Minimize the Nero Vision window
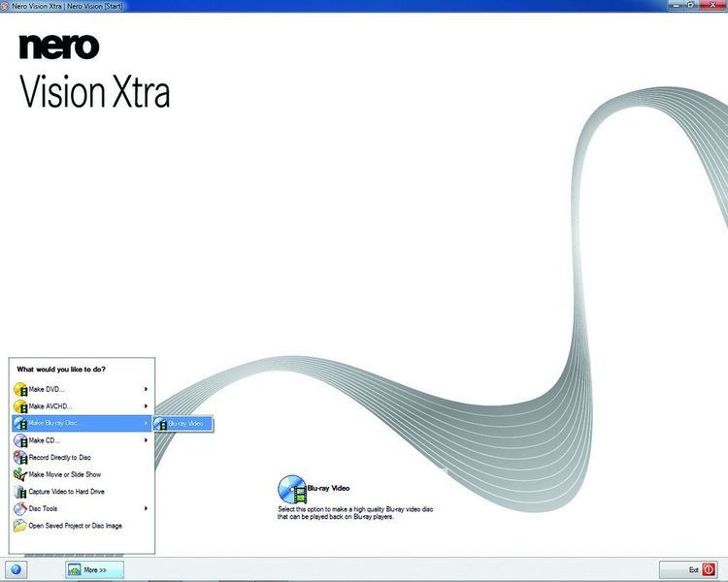Screen dimensions: 728x582 tap(678, 5)
